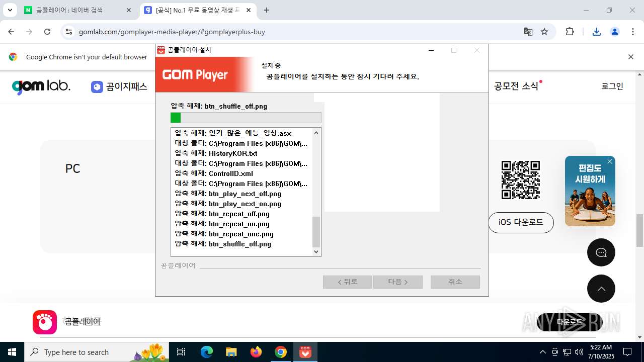Open the 곰이지패스 menu item
The height and width of the screenshot is (362, 644).
pos(119,86)
